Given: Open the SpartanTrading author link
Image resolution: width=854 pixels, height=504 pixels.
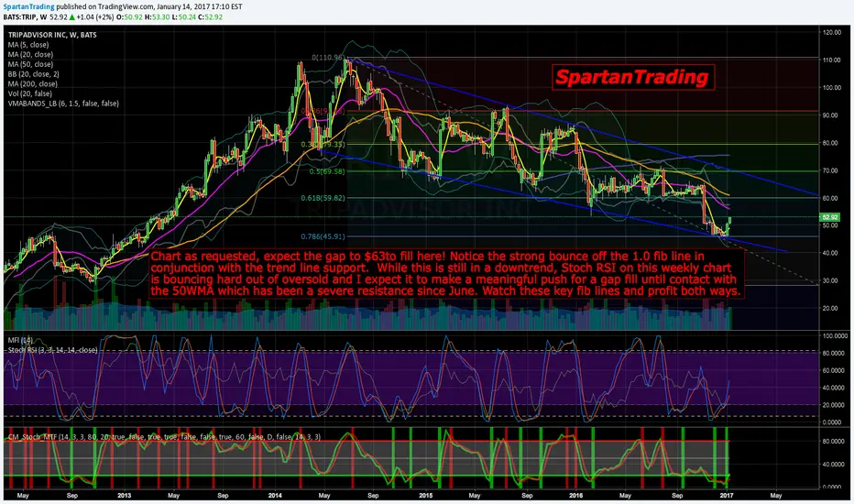Looking at the screenshot, I should (29, 6).
